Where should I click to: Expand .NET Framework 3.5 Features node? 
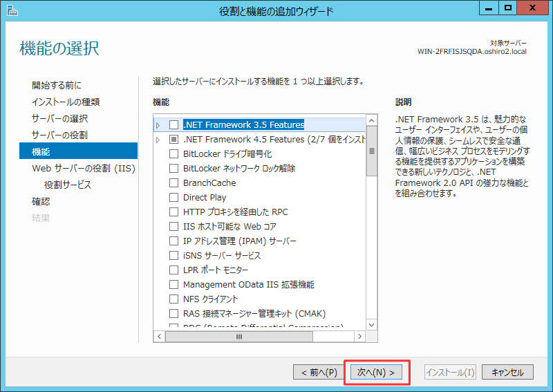pyautogui.click(x=158, y=125)
